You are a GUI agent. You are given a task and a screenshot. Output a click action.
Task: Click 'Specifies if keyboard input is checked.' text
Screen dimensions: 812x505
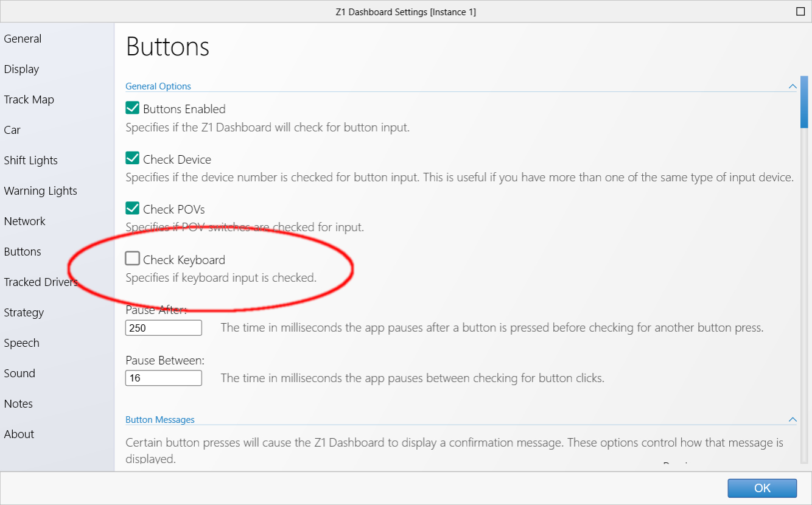point(221,278)
